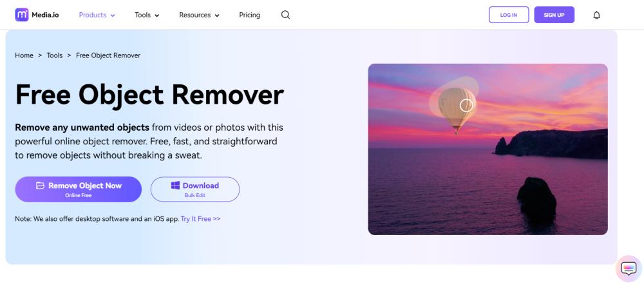Click the Free Object Remover heading
644x286 pixels.
point(149,95)
